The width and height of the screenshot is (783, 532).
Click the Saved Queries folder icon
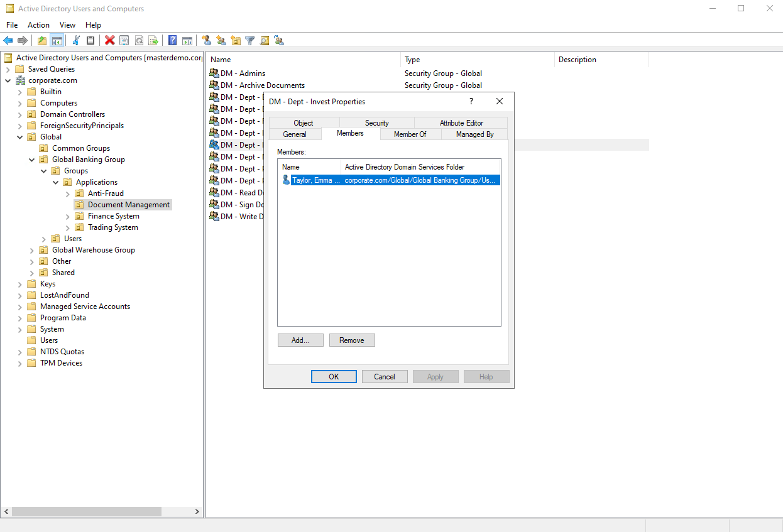(20, 69)
